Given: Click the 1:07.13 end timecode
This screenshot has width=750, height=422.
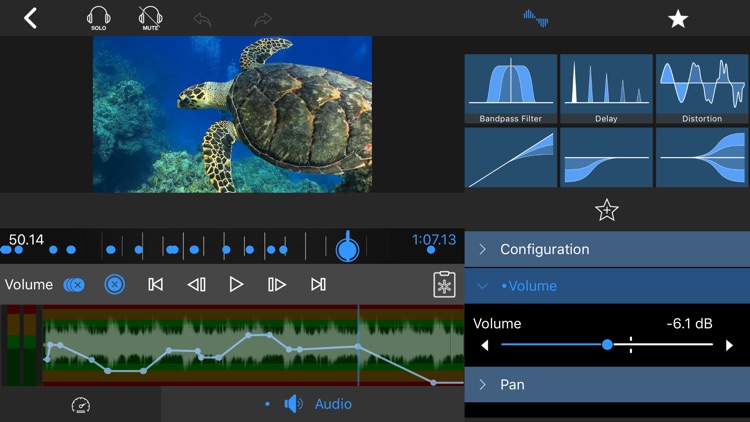Looking at the screenshot, I should [x=434, y=239].
